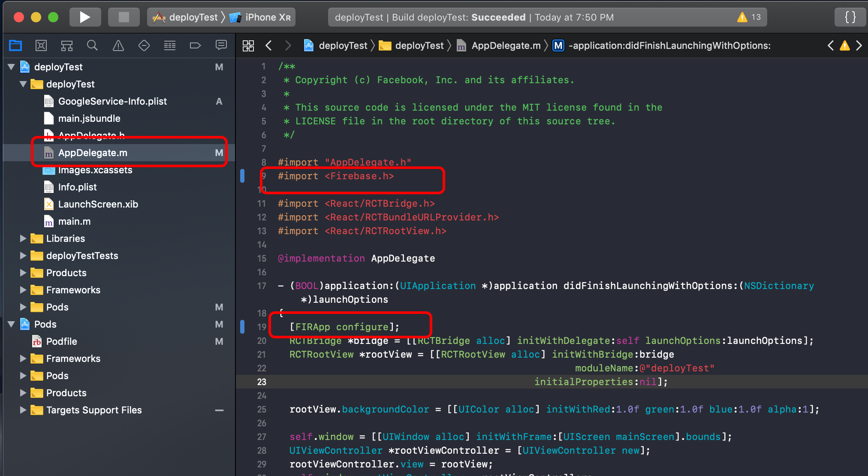Open the library curly-braces button
The image size is (868, 476).
(850, 17)
